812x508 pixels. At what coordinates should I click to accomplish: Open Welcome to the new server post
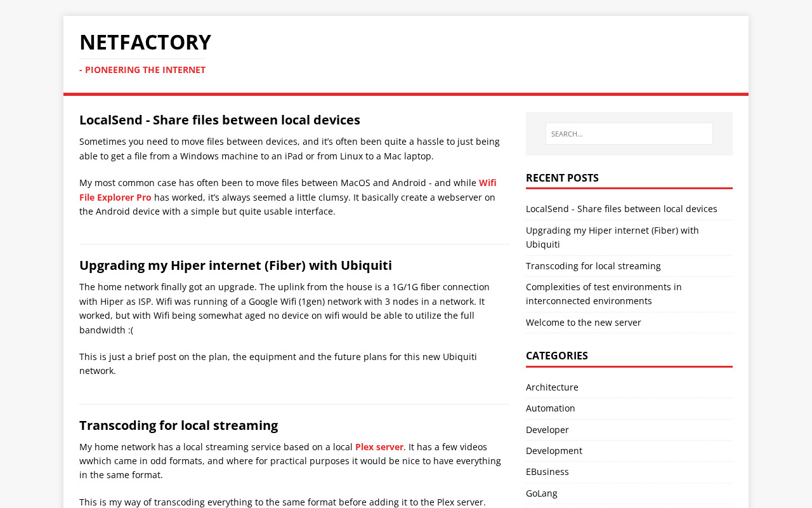(x=584, y=323)
